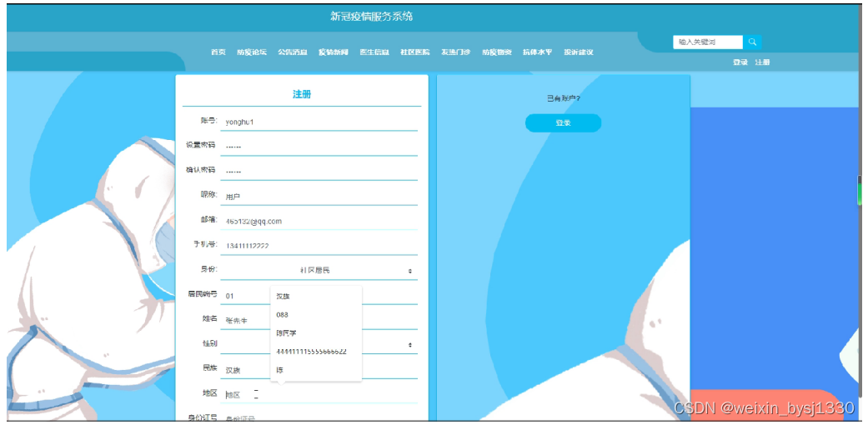
Task: Open the 疫情新闻 nav item
Action: pyautogui.click(x=334, y=52)
